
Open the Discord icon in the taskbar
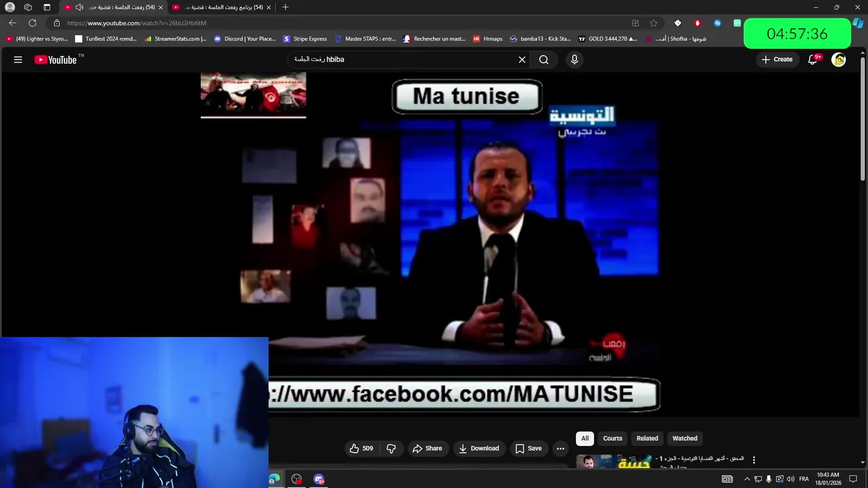click(319, 479)
